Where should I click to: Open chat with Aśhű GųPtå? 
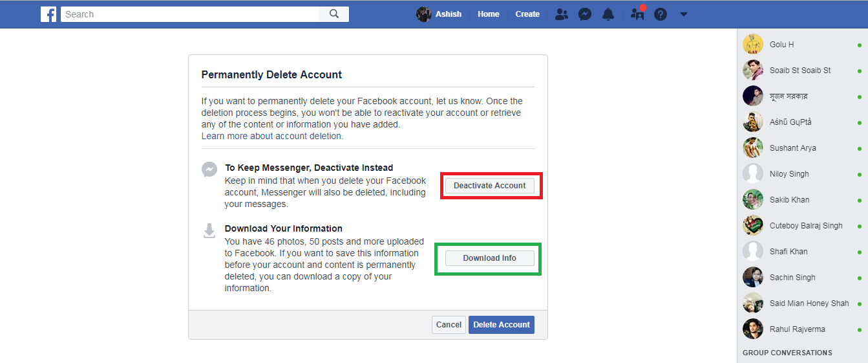802,122
